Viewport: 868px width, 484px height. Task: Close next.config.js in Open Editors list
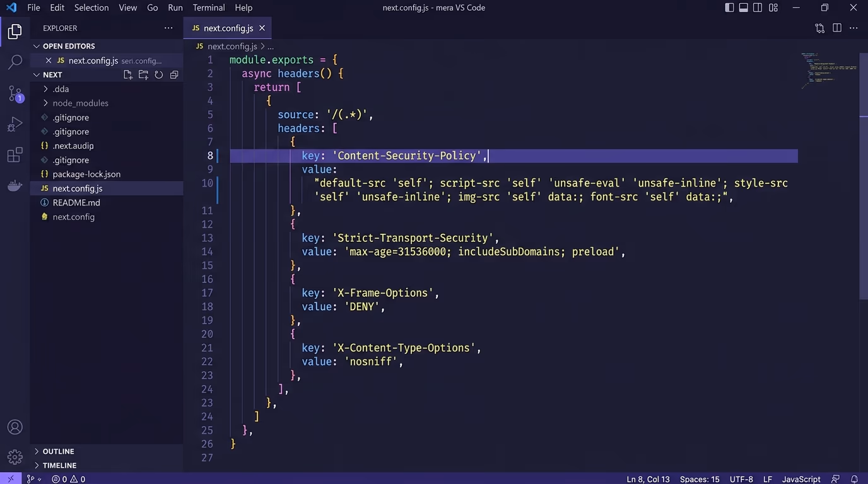[49, 60]
